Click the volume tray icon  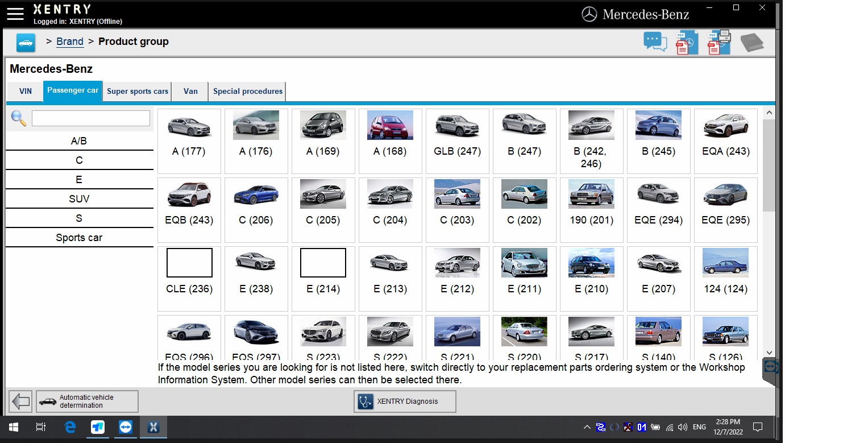point(682,427)
